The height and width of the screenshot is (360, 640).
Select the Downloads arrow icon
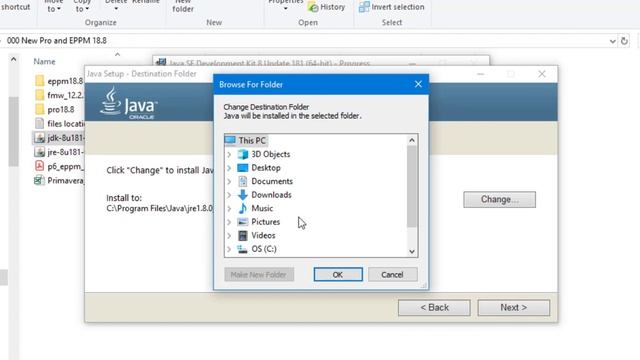click(x=243, y=195)
